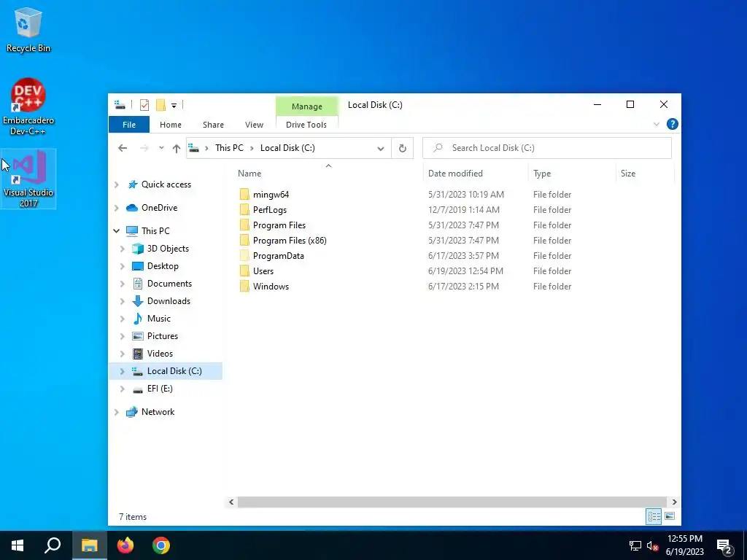This screenshot has width=747, height=560.
Task: Go up one level with Up arrow
Action: click(x=177, y=148)
